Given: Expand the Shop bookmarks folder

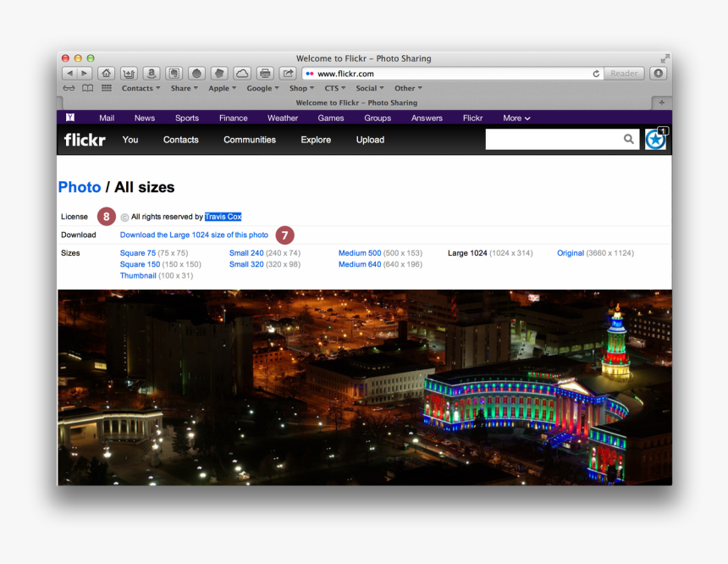Looking at the screenshot, I should 301,88.
